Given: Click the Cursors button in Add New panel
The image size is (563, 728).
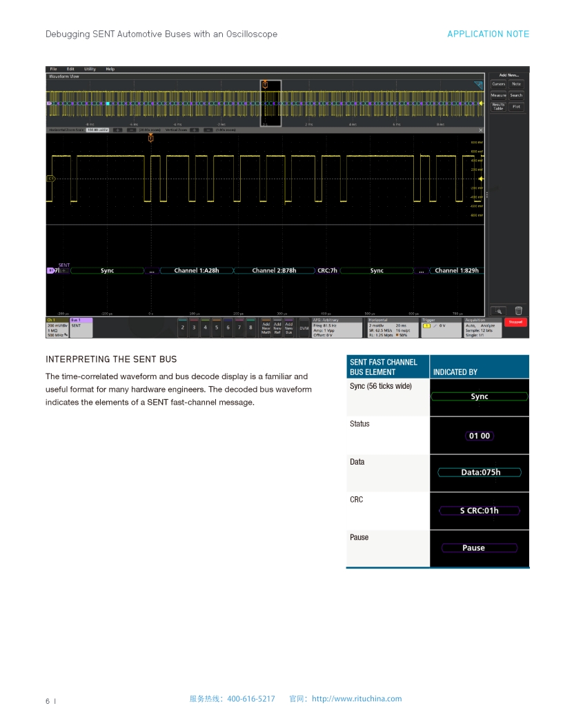Looking at the screenshot, I should click(x=498, y=84).
